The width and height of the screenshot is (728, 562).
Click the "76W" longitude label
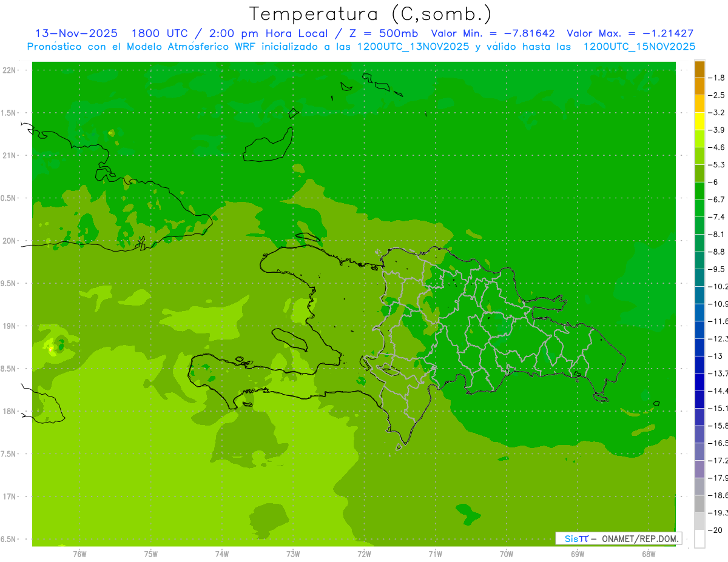coord(79,554)
